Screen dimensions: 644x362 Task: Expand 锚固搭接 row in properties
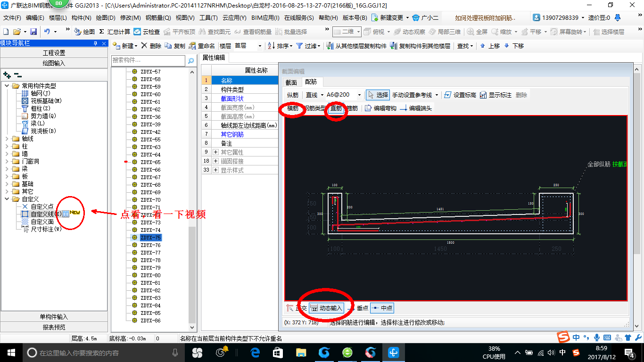(x=216, y=161)
